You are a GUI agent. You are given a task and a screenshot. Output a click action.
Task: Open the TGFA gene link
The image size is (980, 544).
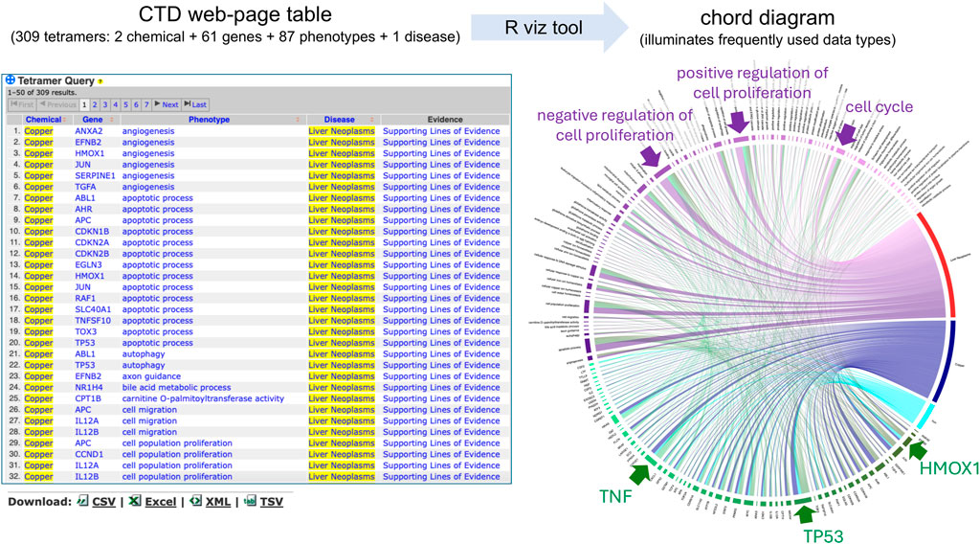(85, 187)
